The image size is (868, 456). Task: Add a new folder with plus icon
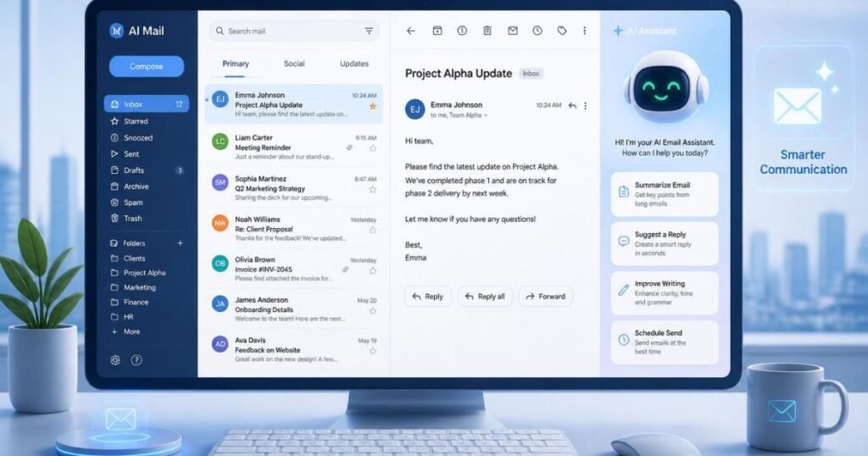coord(180,243)
